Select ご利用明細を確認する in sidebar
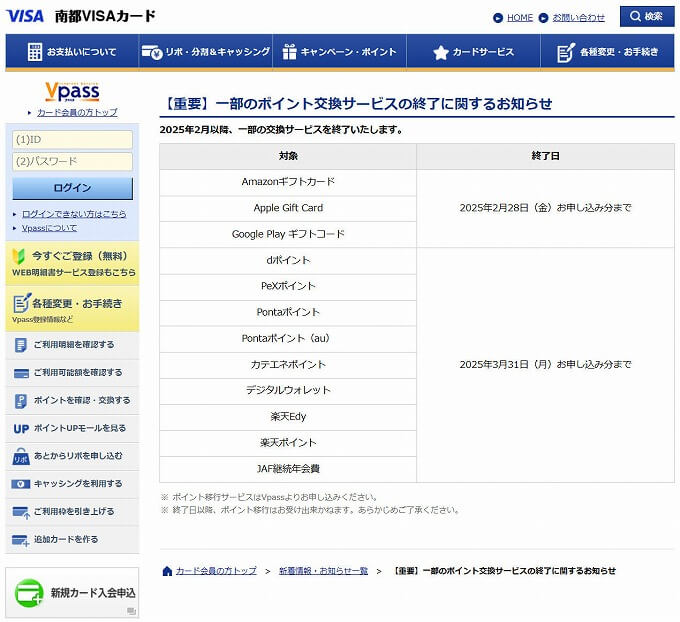680x622 pixels. click(73, 345)
